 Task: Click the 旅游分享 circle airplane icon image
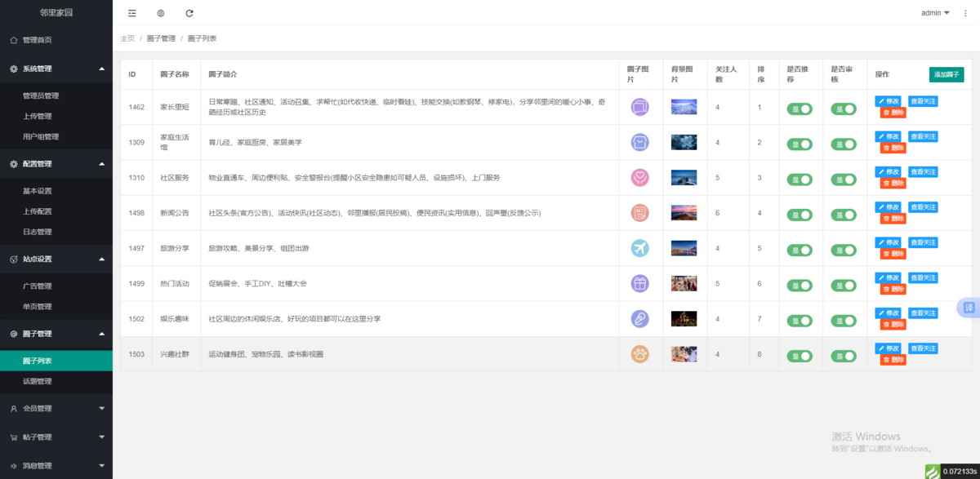[x=640, y=248]
